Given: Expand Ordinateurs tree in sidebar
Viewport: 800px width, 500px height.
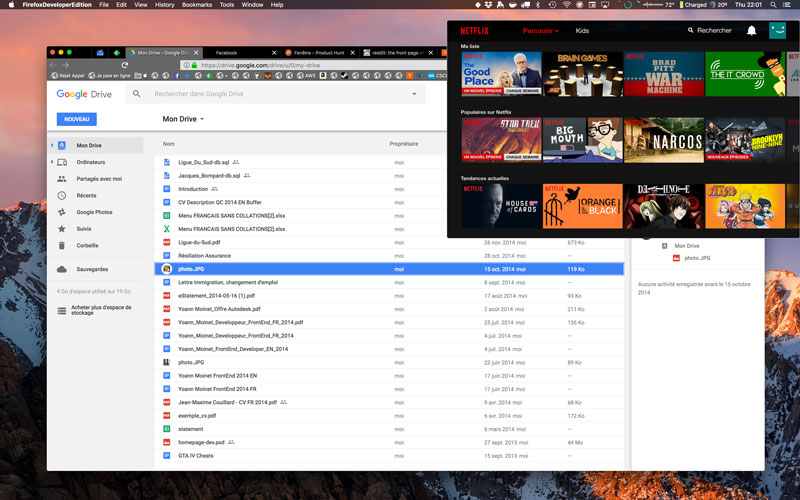Looking at the screenshot, I should pos(52,162).
